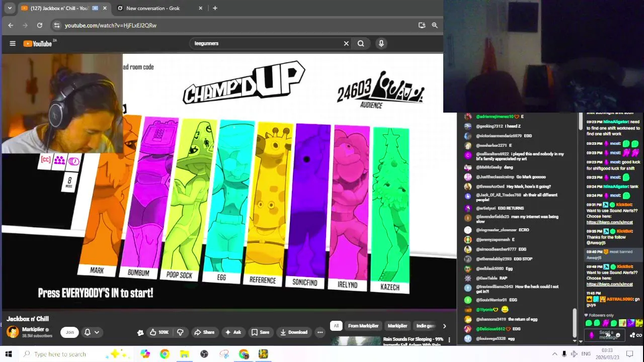Click the install app icon in address bar
The image size is (644, 362).
coord(422,25)
